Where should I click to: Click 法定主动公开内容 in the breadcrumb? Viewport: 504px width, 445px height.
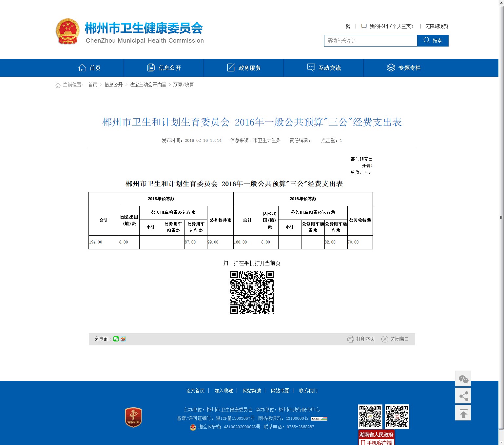click(148, 85)
